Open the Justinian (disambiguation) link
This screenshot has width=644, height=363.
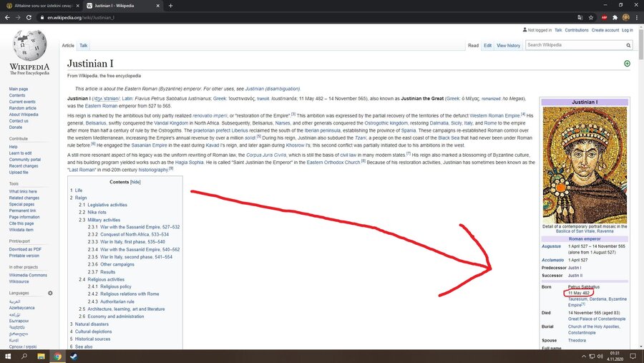(x=273, y=89)
